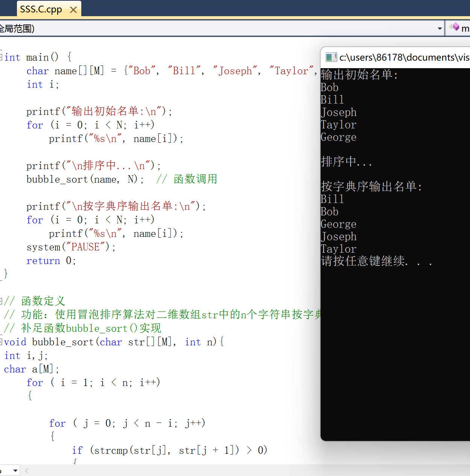This screenshot has width=470, height=476.
Task: Click the 'char a[M];' declaration
Action: click(32, 369)
